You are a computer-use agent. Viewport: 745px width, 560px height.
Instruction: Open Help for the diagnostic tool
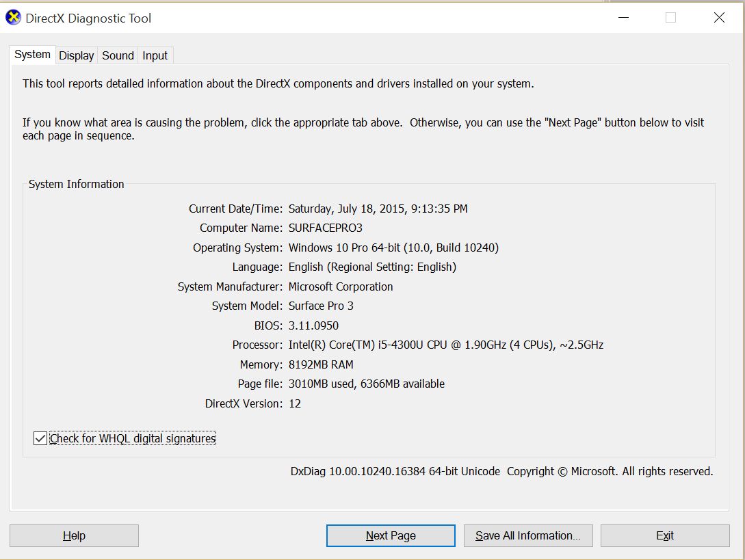tap(74, 536)
